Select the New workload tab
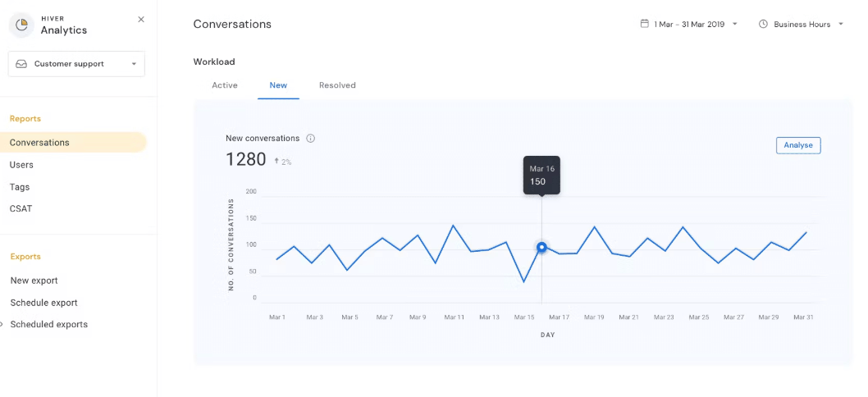Screen dimensions: 868x397 click(x=278, y=85)
